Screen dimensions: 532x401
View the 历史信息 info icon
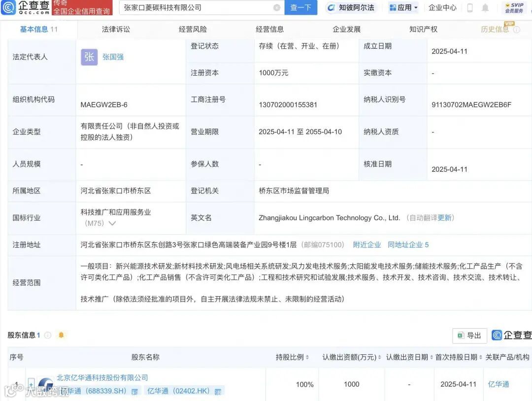pyautogui.click(x=516, y=30)
